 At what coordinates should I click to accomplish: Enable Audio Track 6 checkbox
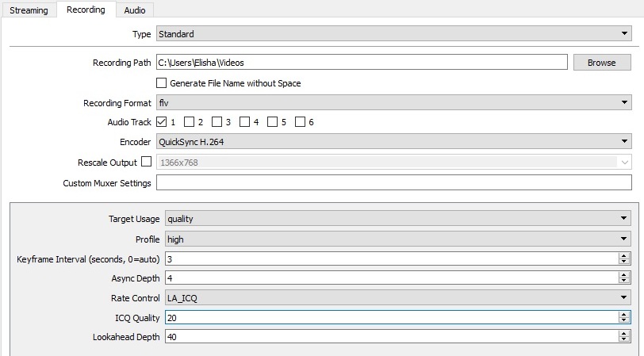point(301,122)
